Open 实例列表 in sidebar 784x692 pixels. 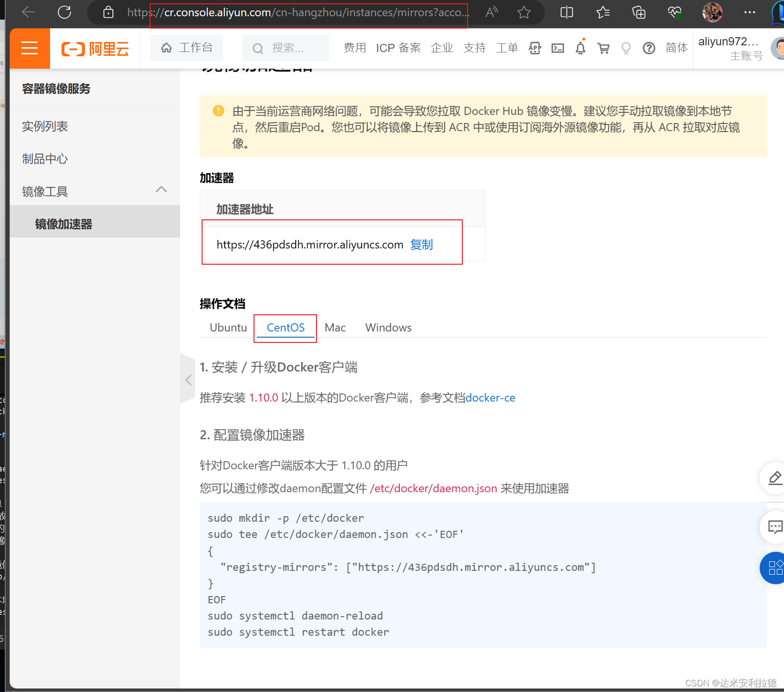[95, 126]
